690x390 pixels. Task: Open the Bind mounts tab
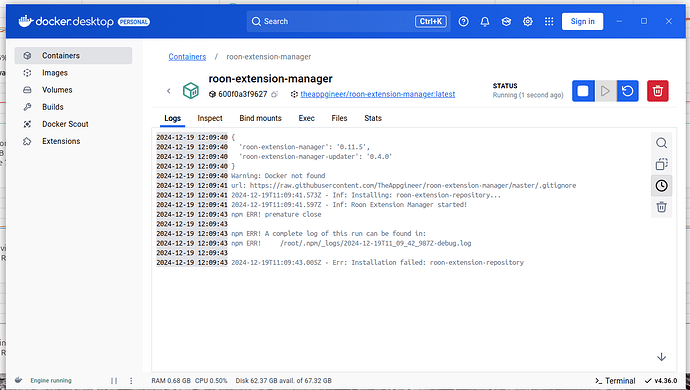[261, 118]
